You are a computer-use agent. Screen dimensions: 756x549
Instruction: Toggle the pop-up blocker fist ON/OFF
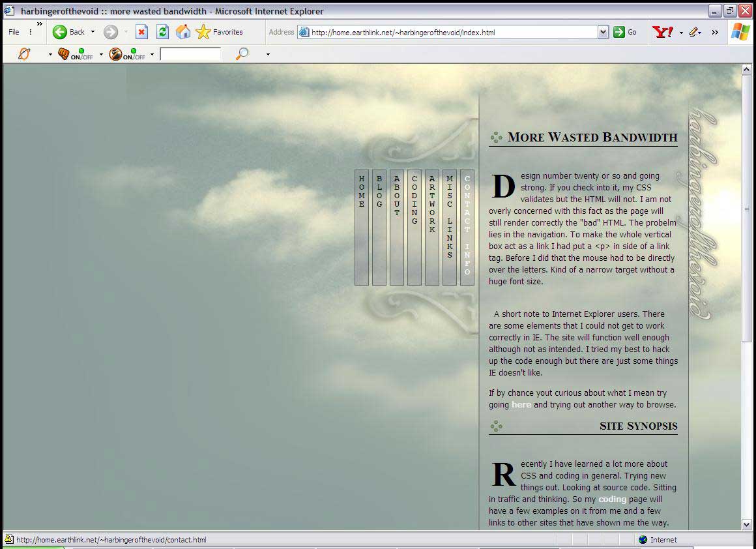click(x=75, y=54)
